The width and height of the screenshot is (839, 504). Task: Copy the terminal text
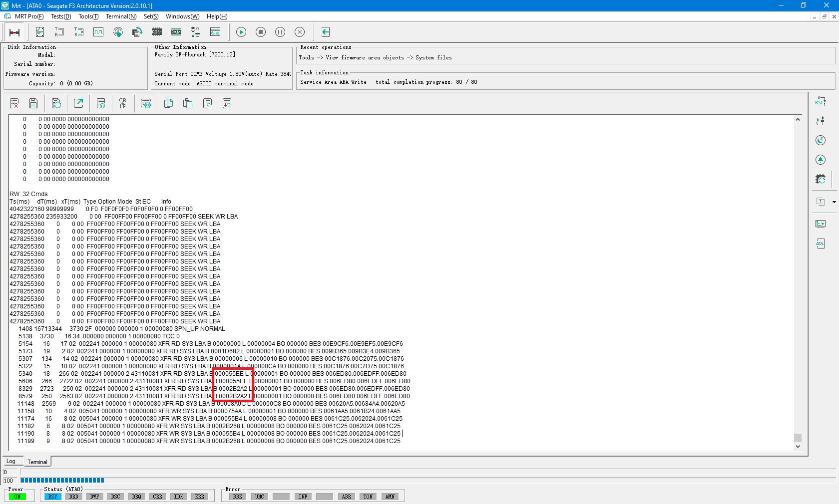click(x=169, y=103)
